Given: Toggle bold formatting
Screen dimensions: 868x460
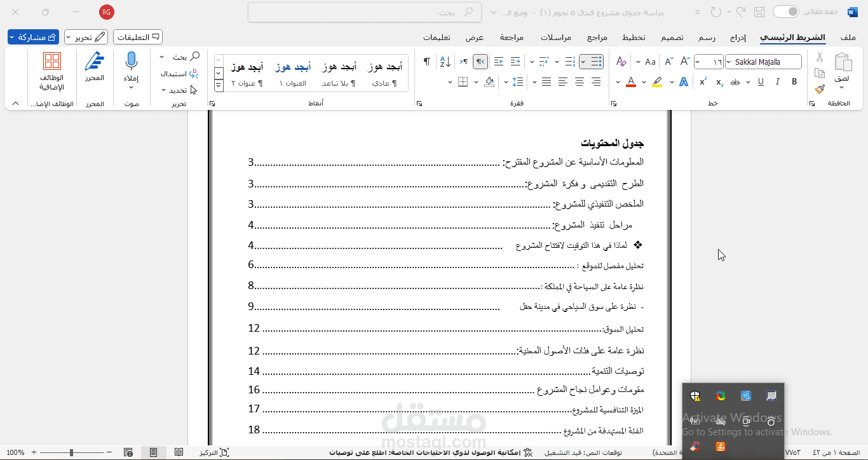Looking at the screenshot, I should [x=794, y=82].
